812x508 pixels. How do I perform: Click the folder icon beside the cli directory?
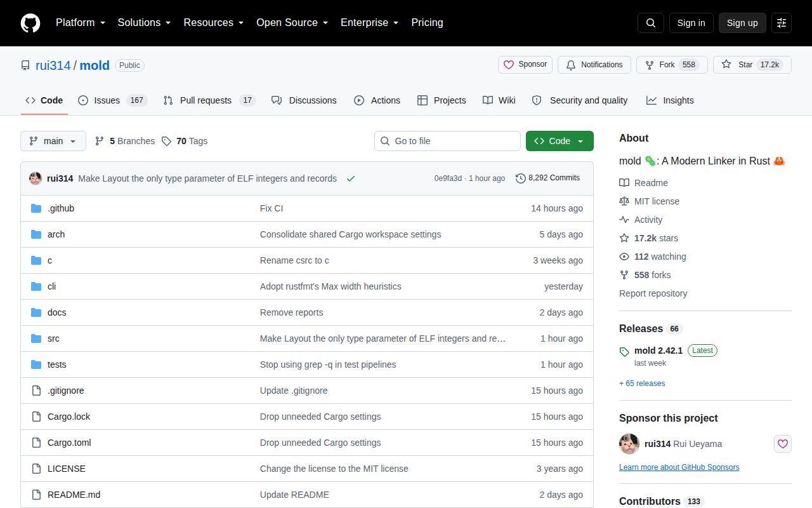coord(36,286)
